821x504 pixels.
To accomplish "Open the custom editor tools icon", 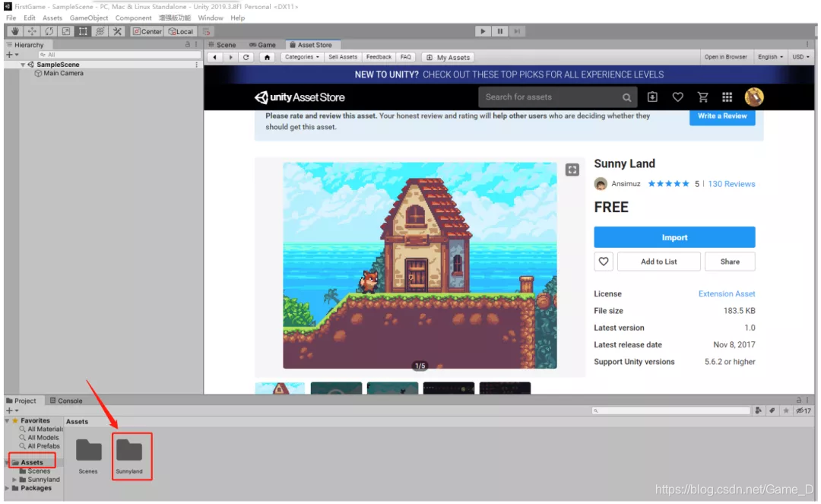I will click(x=117, y=31).
